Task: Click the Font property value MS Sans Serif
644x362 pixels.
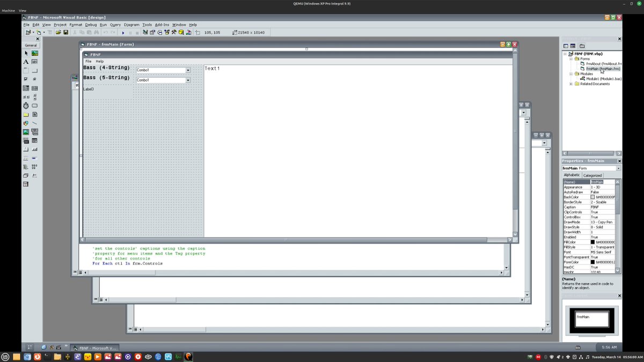Action: point(602,252)
